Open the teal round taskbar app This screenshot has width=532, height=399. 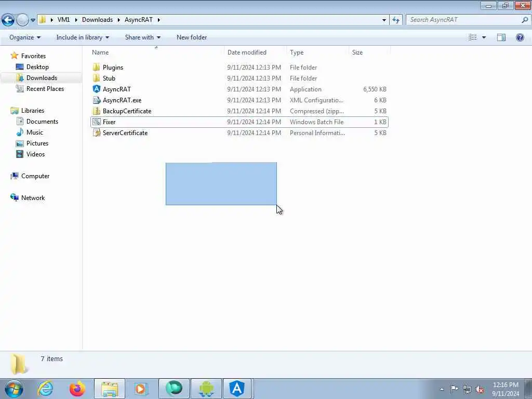[x=174, y=389]
